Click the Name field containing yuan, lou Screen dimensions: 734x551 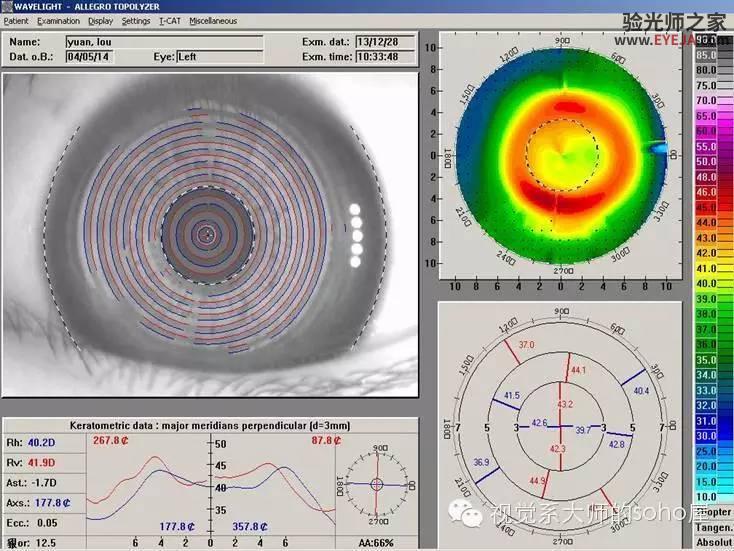(164, 42)
